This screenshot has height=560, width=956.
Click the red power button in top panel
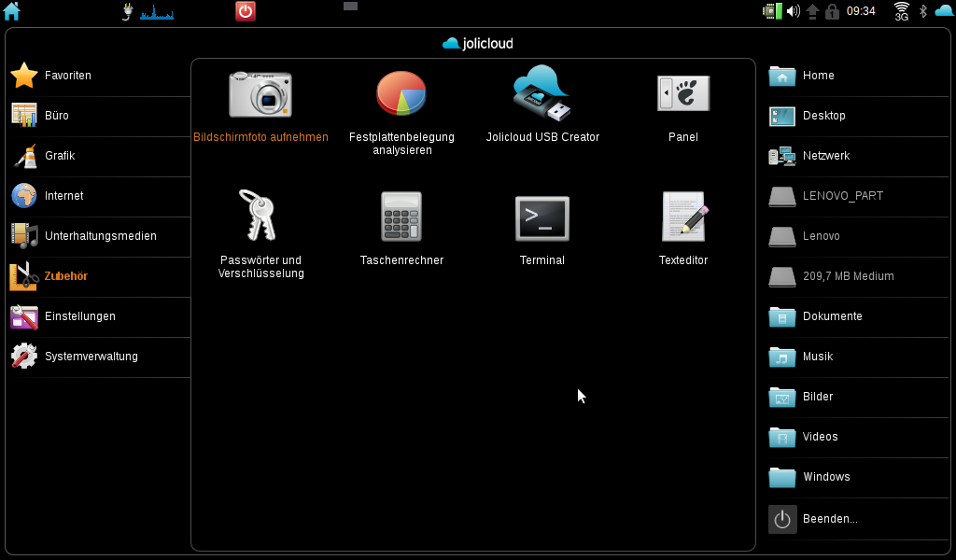point(246,11)
